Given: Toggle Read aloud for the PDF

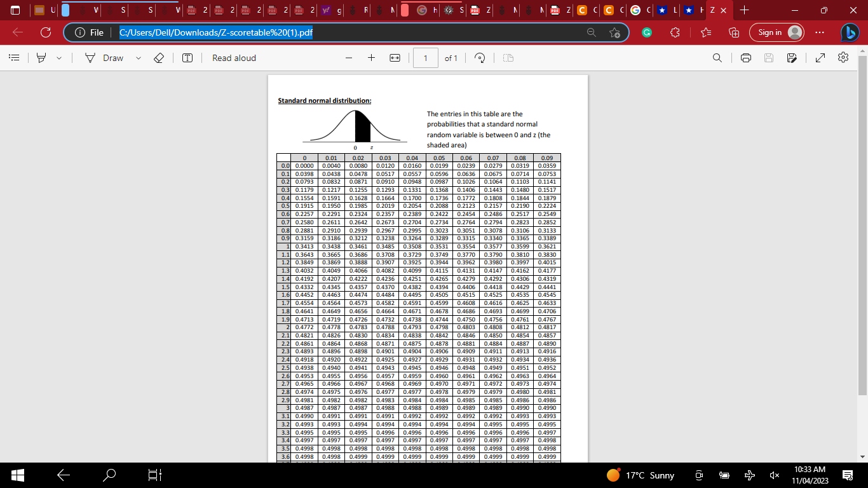Looking at the screenshot, I should pos(233,58).
